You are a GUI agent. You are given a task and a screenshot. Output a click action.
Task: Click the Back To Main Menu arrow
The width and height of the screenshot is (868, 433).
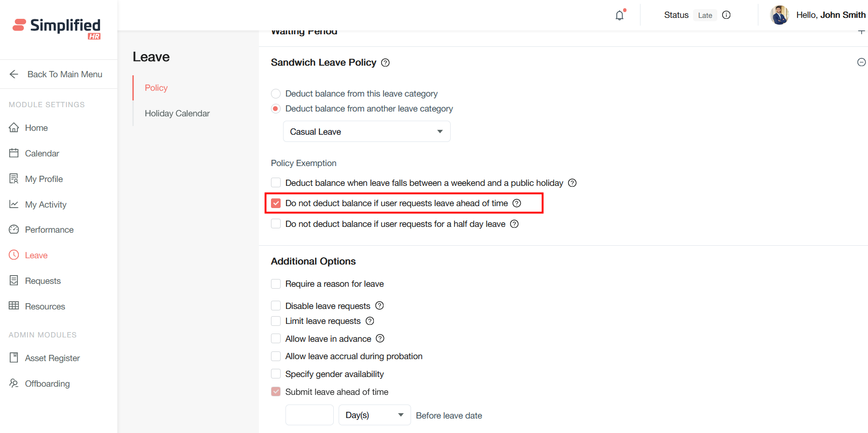point(14,74)
